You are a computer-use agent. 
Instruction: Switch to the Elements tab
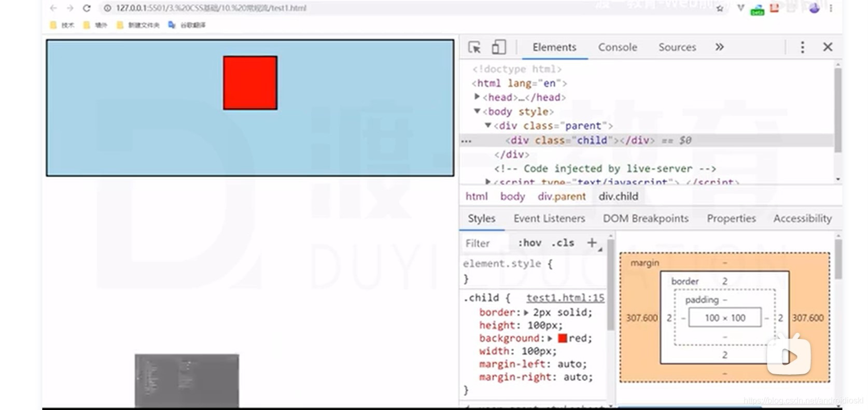coord(554,47)
